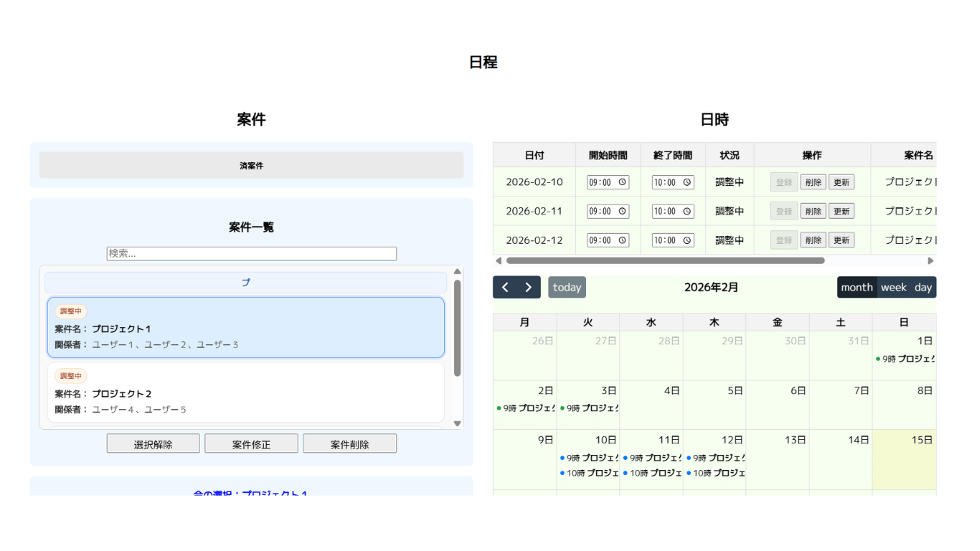The height and width of the screenshot is (551, 980).
Task: Click the 検索 search field
Action: 251,254
